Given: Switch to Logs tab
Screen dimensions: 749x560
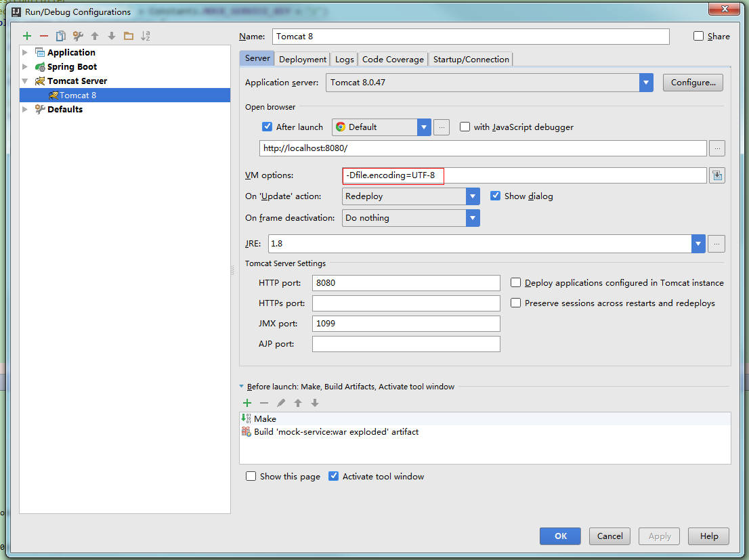Looking at the screenshot, I should coord(345,59).
